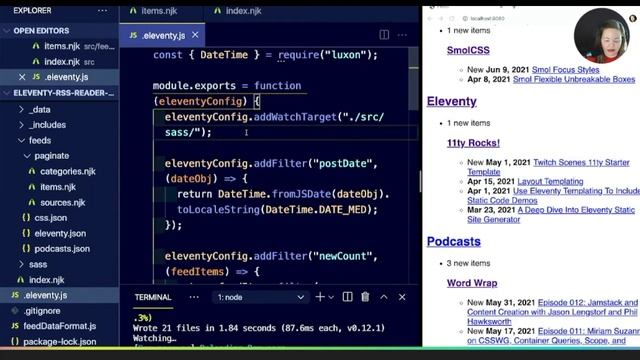Split the terminal panel
Image resolution: width=640 pixels, height=360 pixels.
click(347, 297)
